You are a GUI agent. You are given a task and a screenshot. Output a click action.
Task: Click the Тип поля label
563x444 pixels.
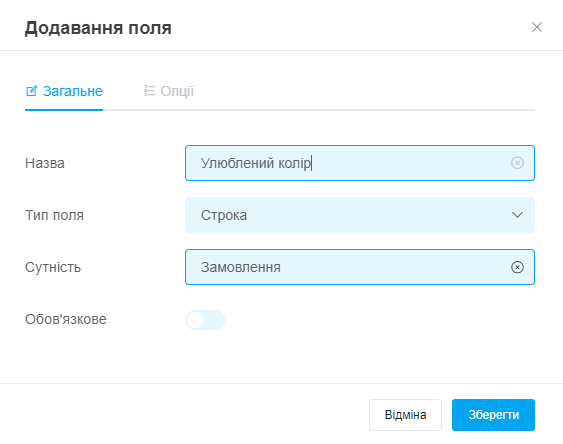pos(54,215)
